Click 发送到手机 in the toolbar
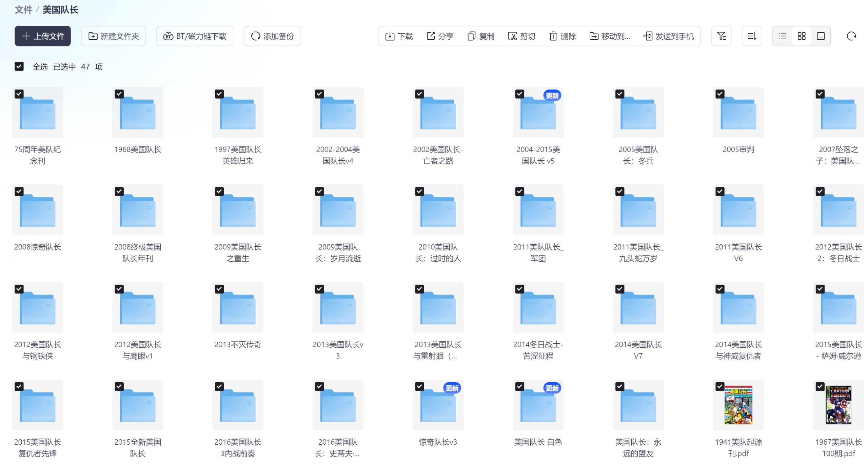Viewport: 868px width, 466px height. point(669,36)
